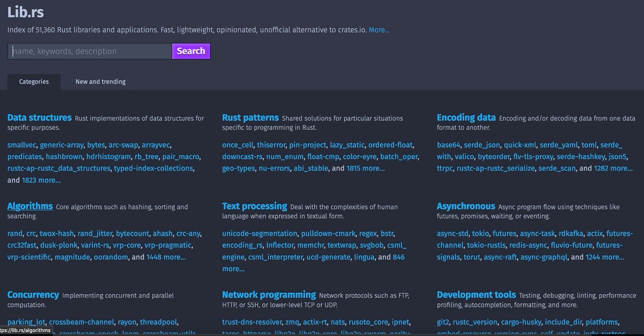Image resolution: width=644 pixels, height=336 pixels.
Task: Open the ahash crate link
Action: point(163,233)
